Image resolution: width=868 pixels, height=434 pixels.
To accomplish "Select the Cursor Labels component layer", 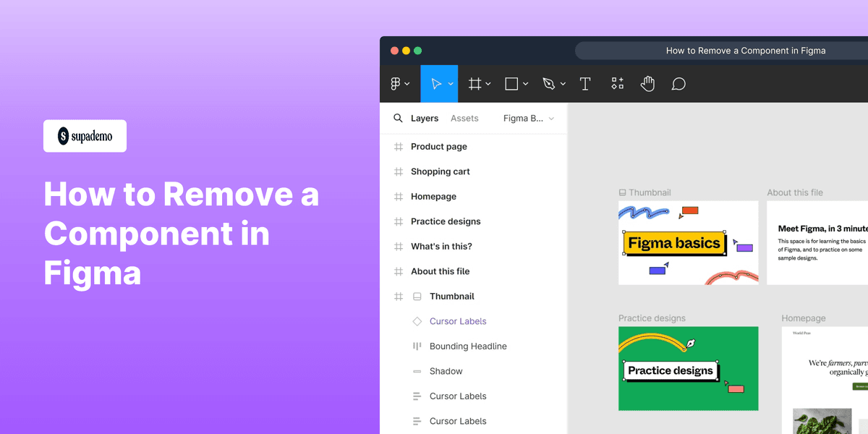I will (458, 321).
